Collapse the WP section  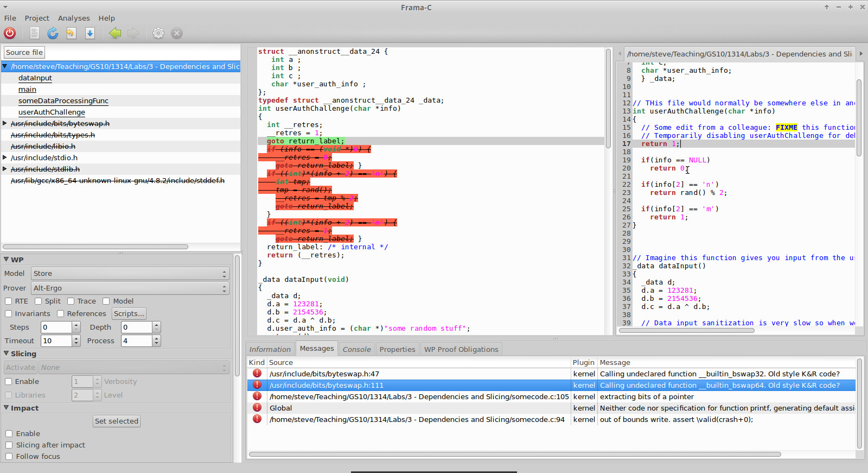tap(7, 260)
